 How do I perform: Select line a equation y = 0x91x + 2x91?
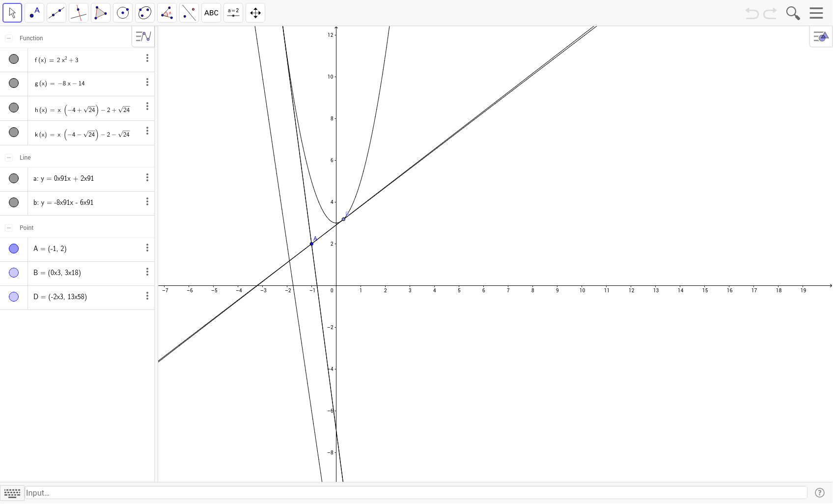pos(63,179)
